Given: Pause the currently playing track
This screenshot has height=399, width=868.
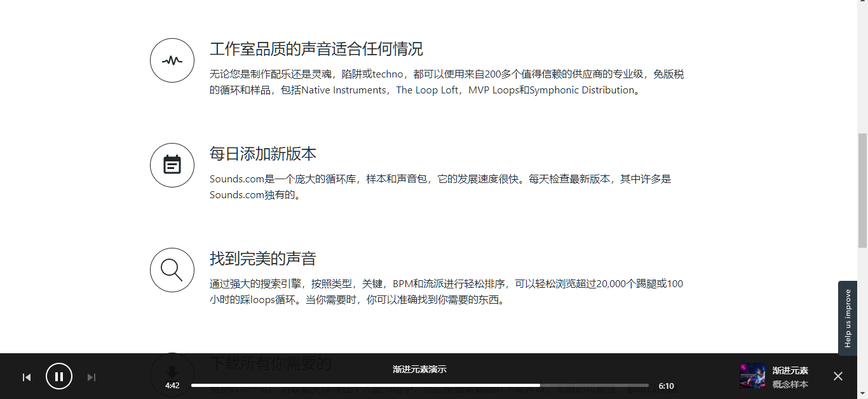Looking at the screenshot, I should (59, 376).
